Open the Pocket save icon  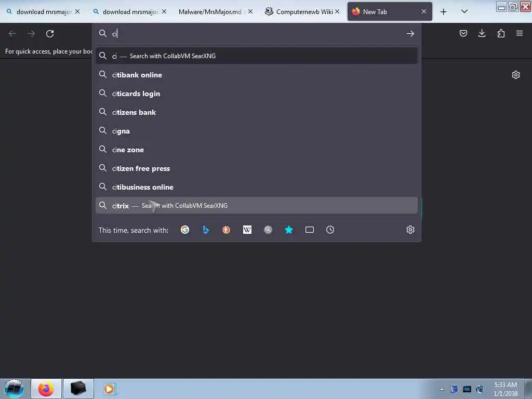[x=463, y=33]
